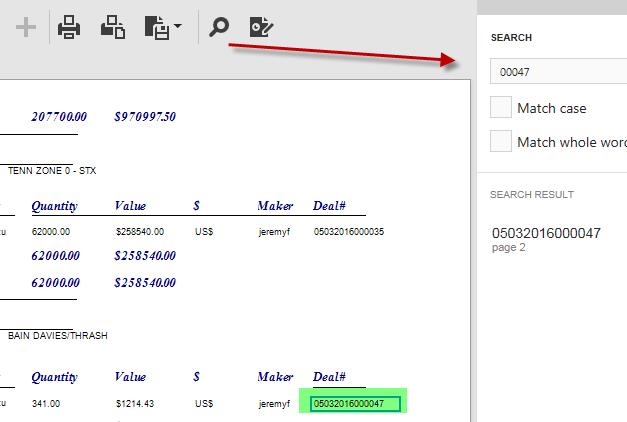Click the grayed-out plus icon in toolbar

(x=26, y=27)
